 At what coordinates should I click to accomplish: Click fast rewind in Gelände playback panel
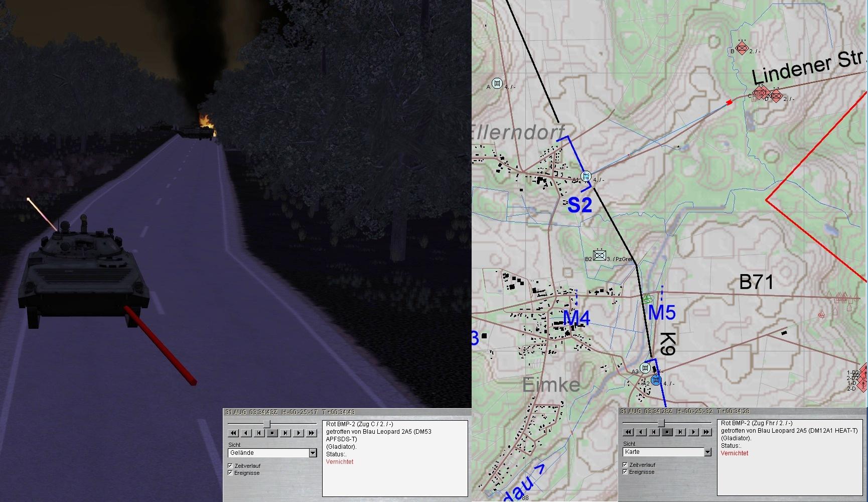click(x=233, y=433)
